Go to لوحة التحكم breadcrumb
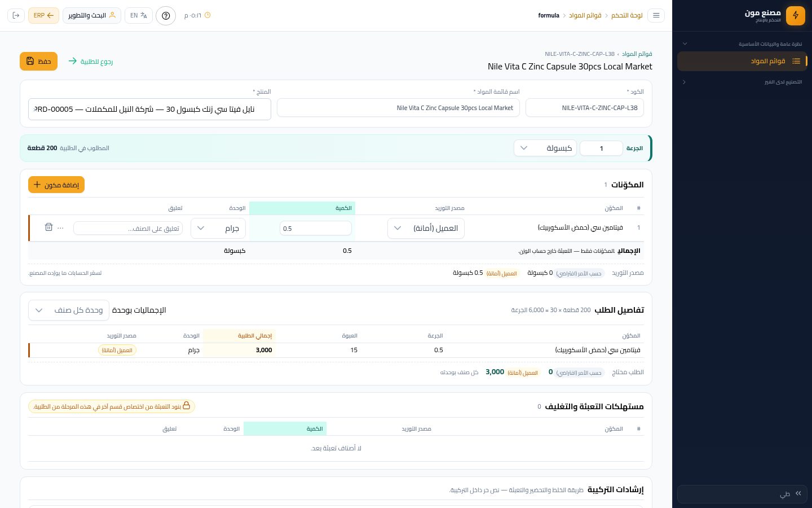 coord(627,15)
